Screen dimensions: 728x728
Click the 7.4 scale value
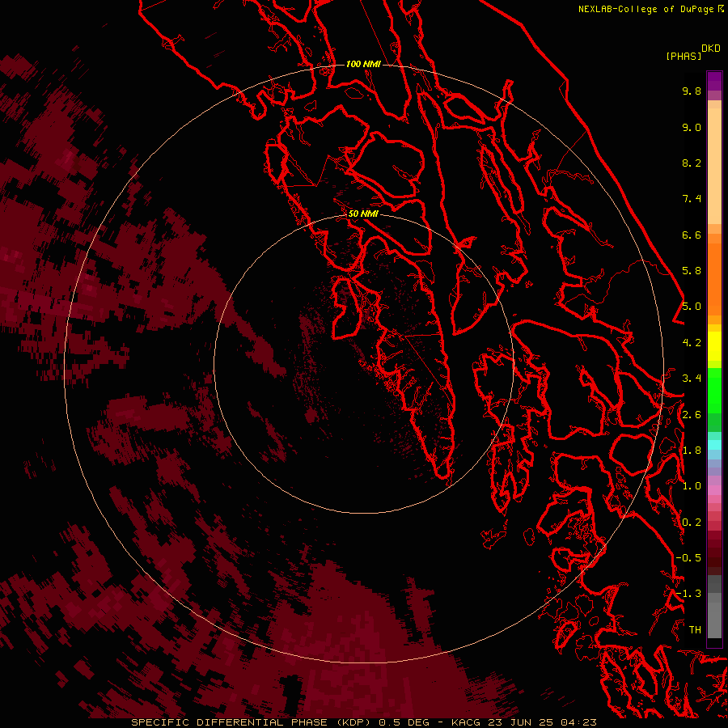click(x=692, y=199)
